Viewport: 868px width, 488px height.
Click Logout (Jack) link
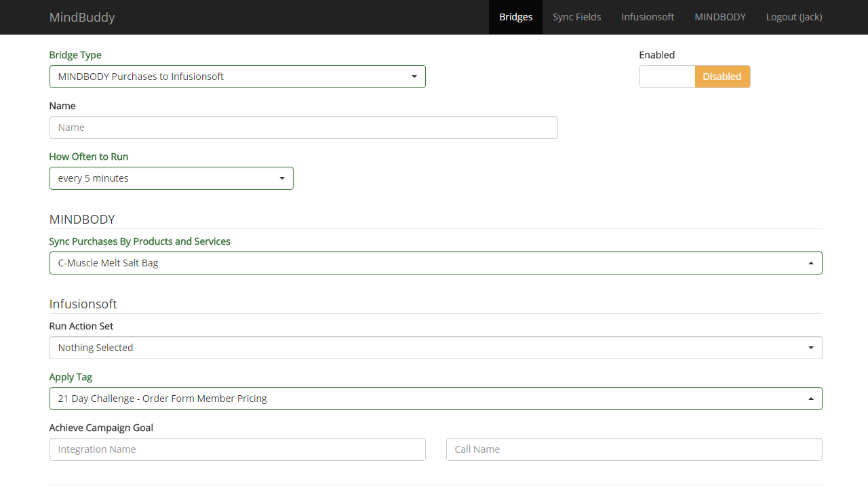(793, 17)
